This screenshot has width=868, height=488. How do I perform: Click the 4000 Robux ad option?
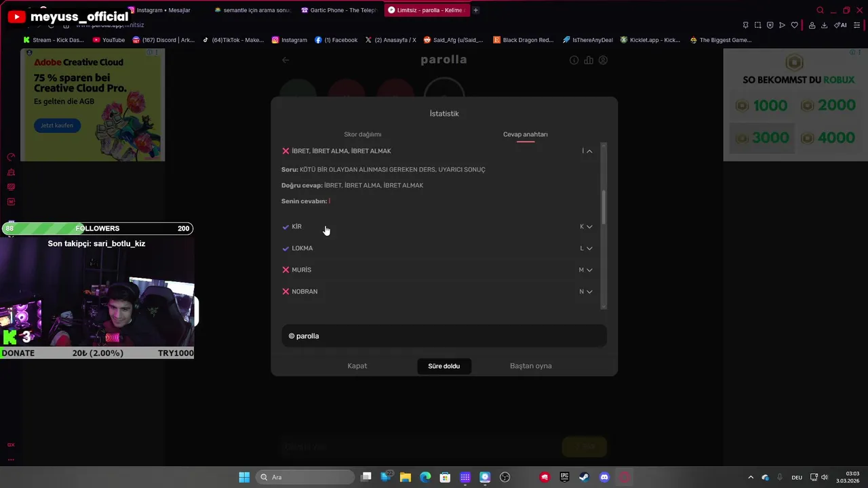point(829,138)
